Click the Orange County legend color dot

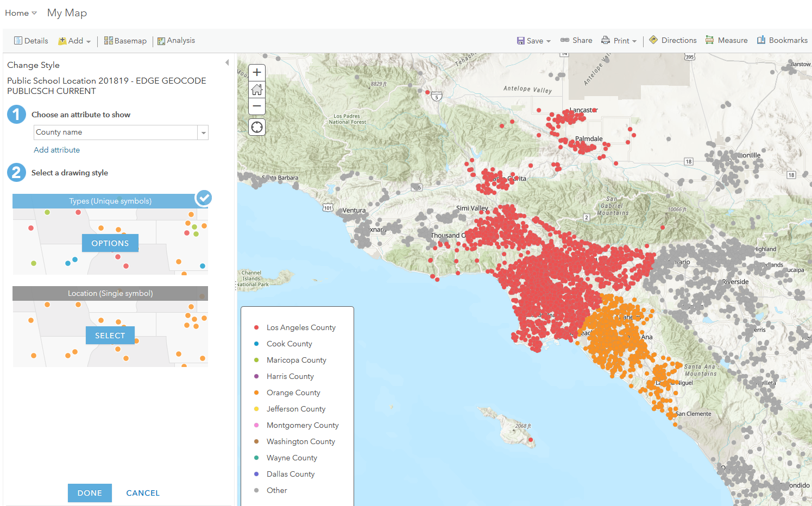pos(256,393)
